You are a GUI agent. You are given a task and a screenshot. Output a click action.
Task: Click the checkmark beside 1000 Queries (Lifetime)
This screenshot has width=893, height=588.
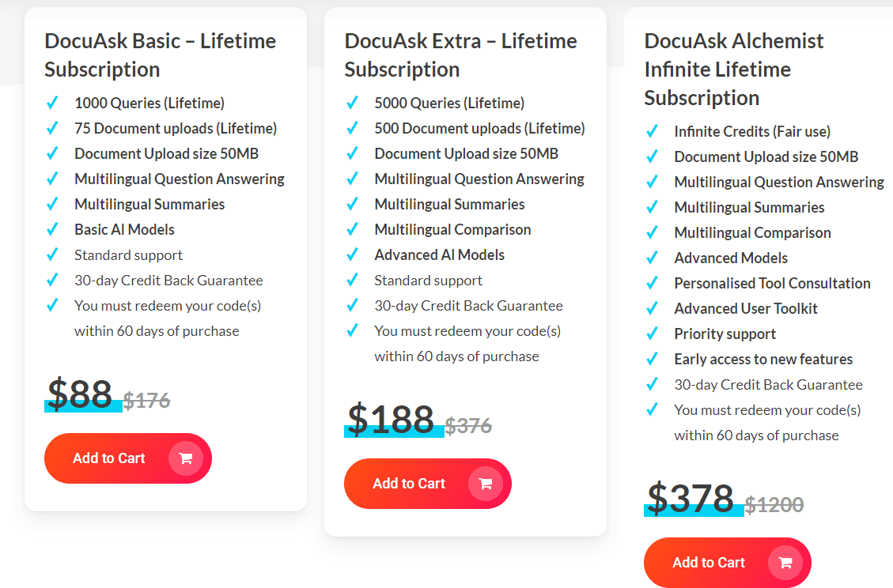pyautogui.click(x=51, y=103)
